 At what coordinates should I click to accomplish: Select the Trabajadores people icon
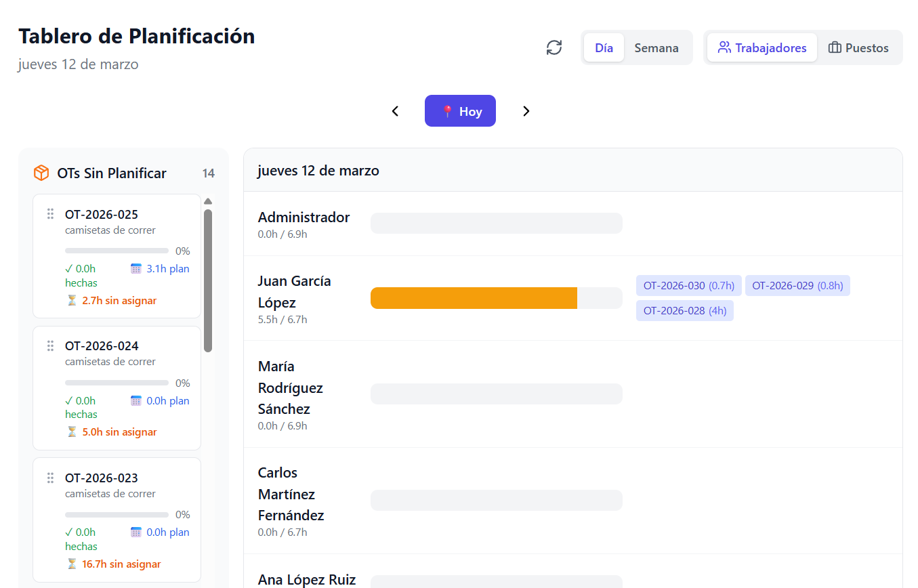point(724,47)
